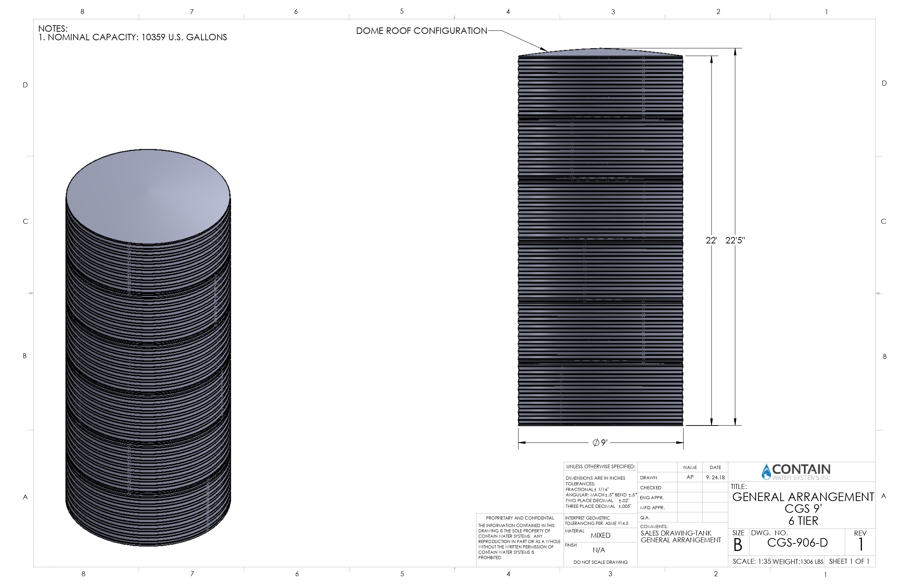Click the WEIGHT: 1306 LBS entry
This screenshot has height=588, width=909.
tap(798, 562)
